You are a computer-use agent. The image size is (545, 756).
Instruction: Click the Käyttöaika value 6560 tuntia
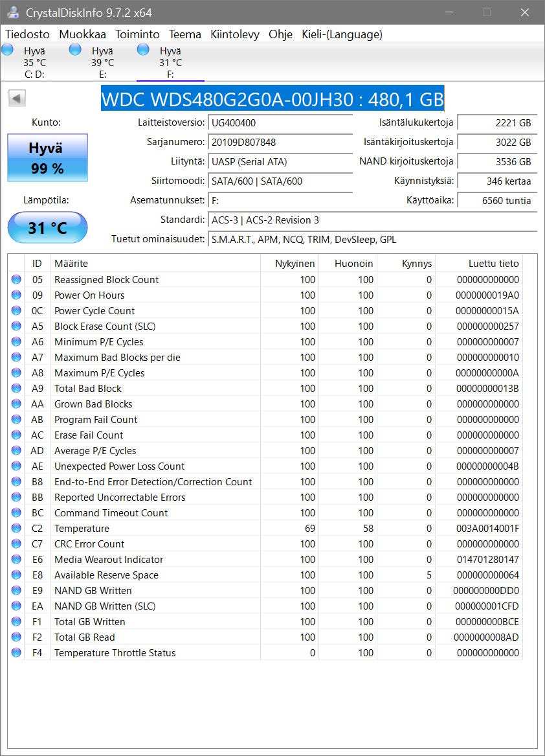click(x=497, y=201)
